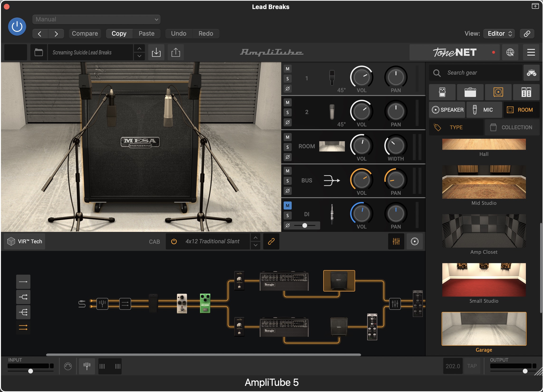Solo the BUS channel
This screenshot has width=543, height=392.
pos(288,181)
